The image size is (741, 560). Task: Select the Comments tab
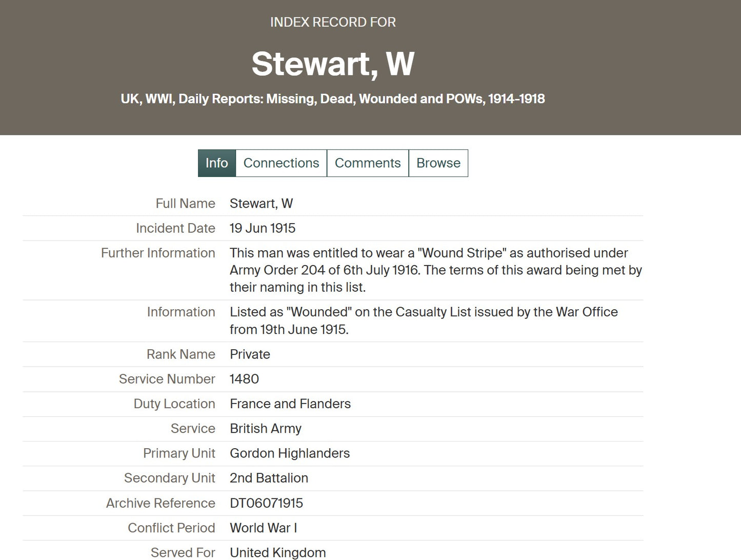368,163
